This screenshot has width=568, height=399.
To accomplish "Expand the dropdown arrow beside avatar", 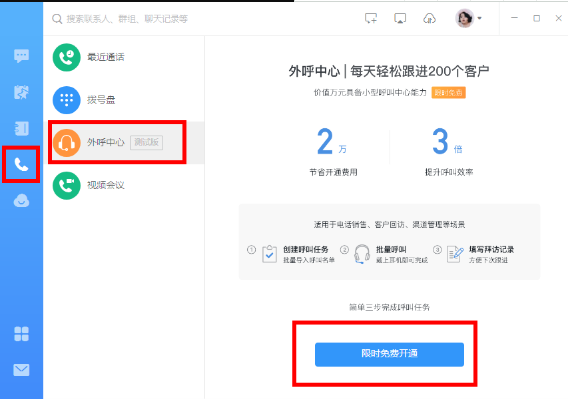I will 480,18.
